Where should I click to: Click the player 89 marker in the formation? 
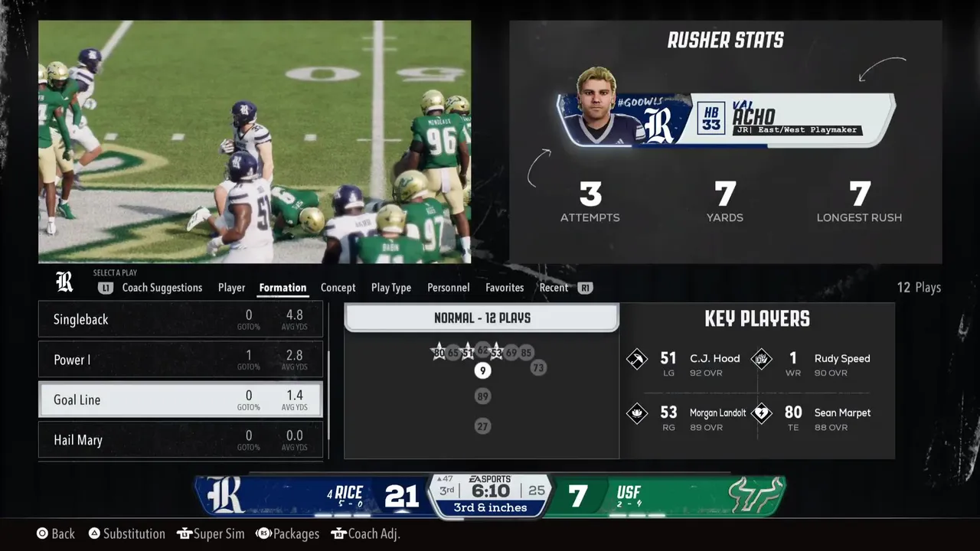[x=482, y=396]
